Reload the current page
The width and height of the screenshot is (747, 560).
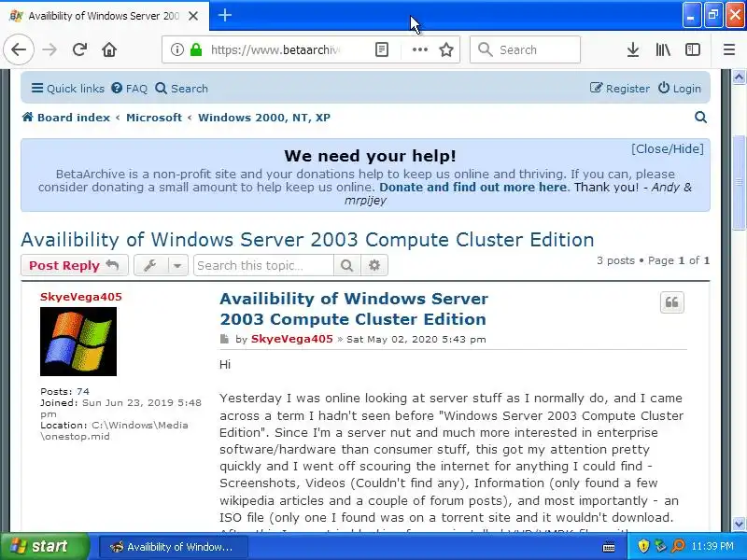tap(79, 49)
